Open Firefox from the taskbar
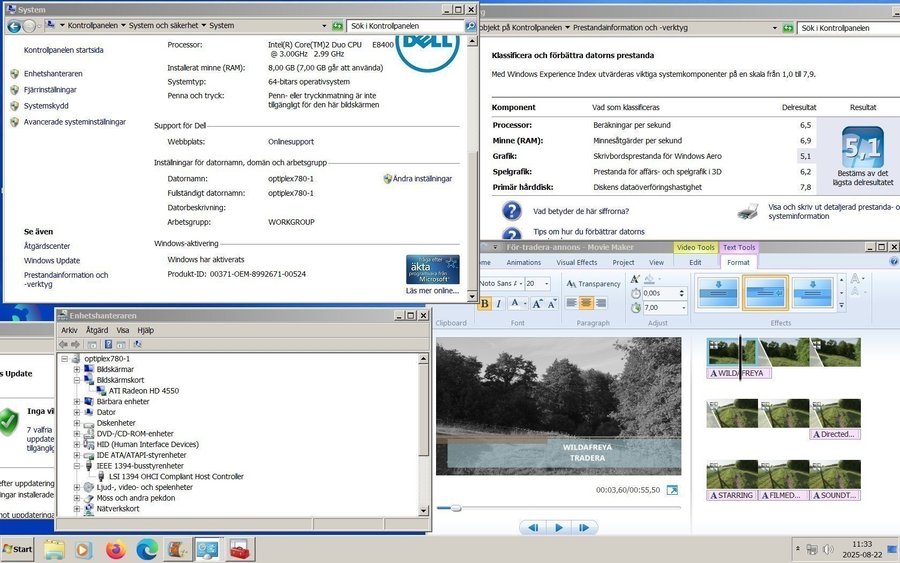The height and width of the screenshot is (563, 900). click(115, 549)
